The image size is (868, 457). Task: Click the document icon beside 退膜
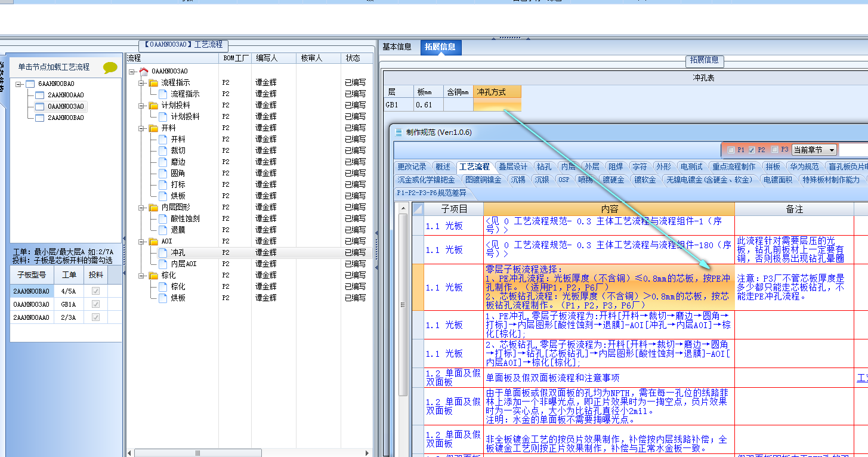(163, 230)
